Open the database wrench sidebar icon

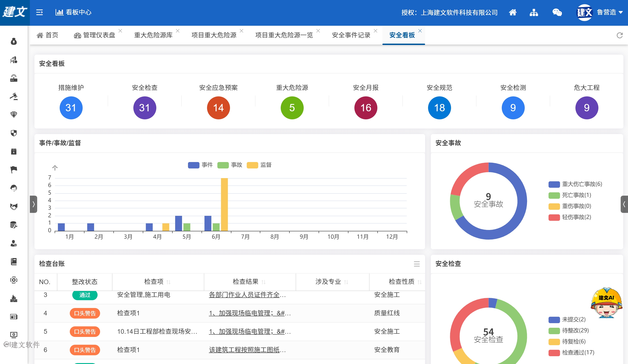pos(14,225)
